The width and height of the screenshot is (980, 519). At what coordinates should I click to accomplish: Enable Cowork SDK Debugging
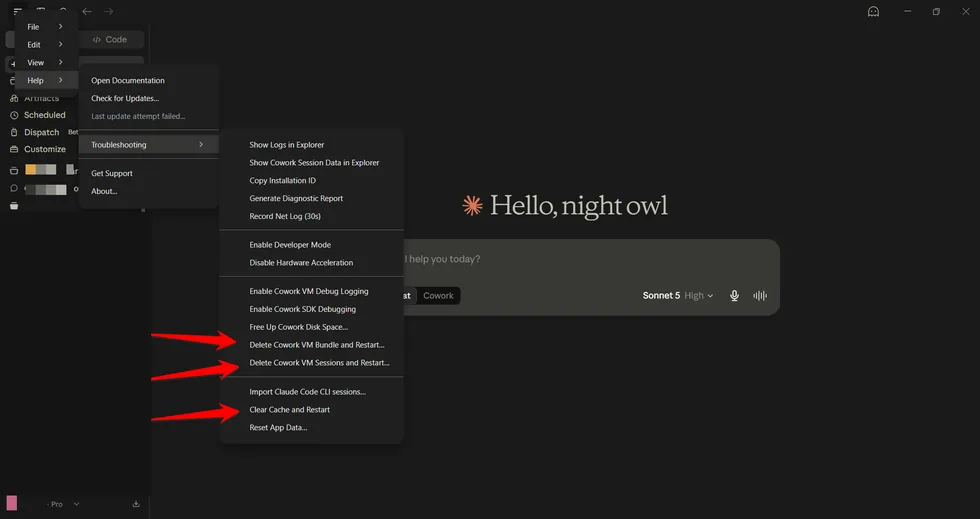(x=311, y=309)
